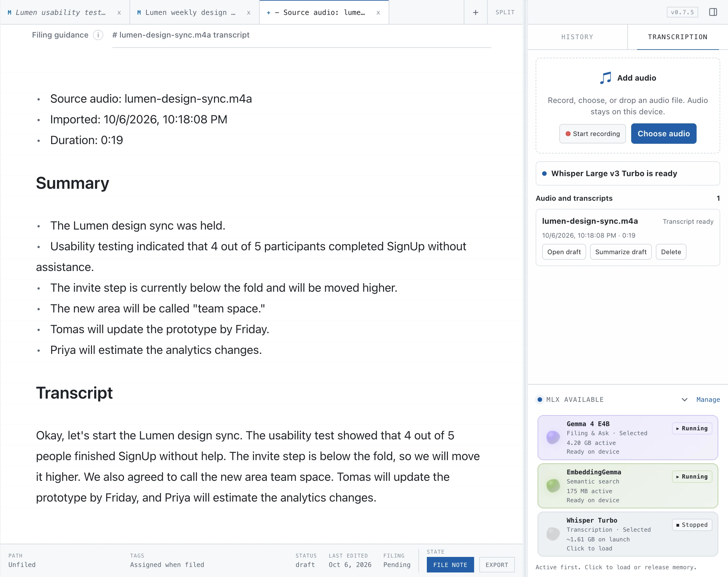Screen dimensions: 728x577
Task: Click the FILE NOTE button
Action: (x=450, y=565)
